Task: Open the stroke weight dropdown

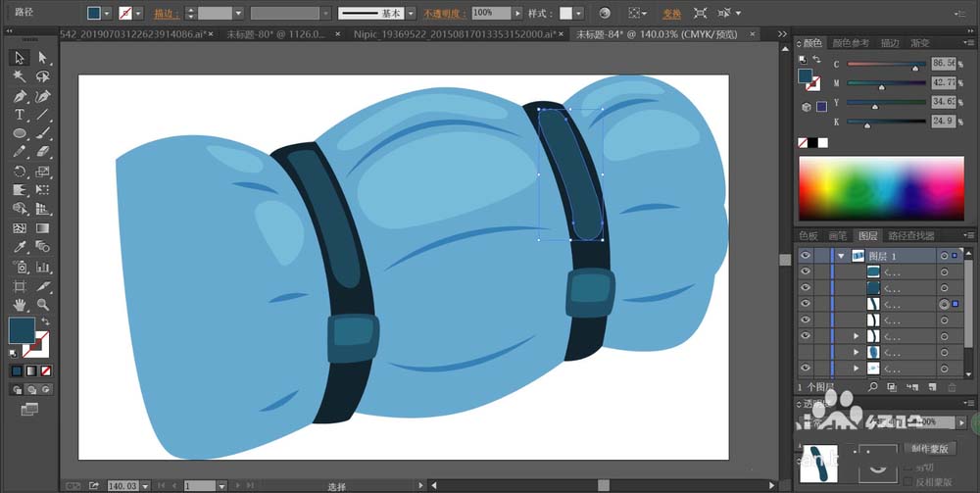Action: tap(238, 13)
